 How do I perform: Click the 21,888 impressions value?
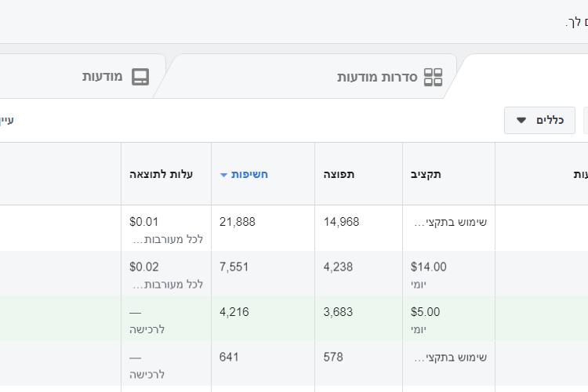[x=238, y=222]
